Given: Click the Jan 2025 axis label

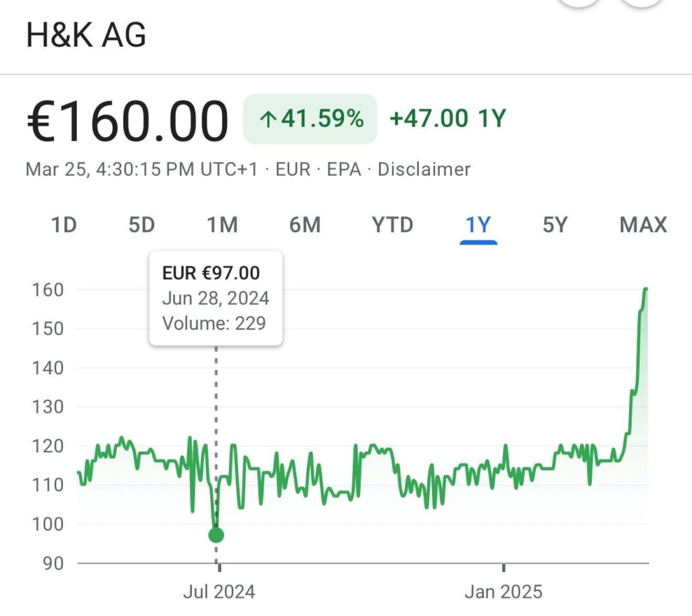Looking at the screenshot, I should (503, 592).
